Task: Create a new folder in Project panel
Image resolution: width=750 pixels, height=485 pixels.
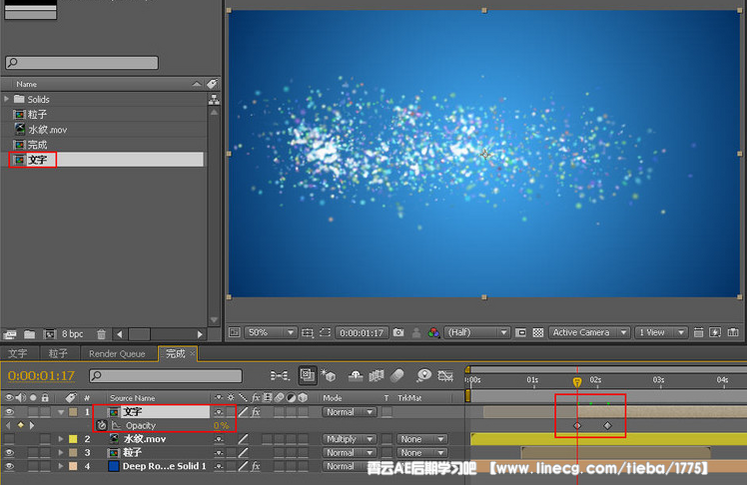Action: 30,334
